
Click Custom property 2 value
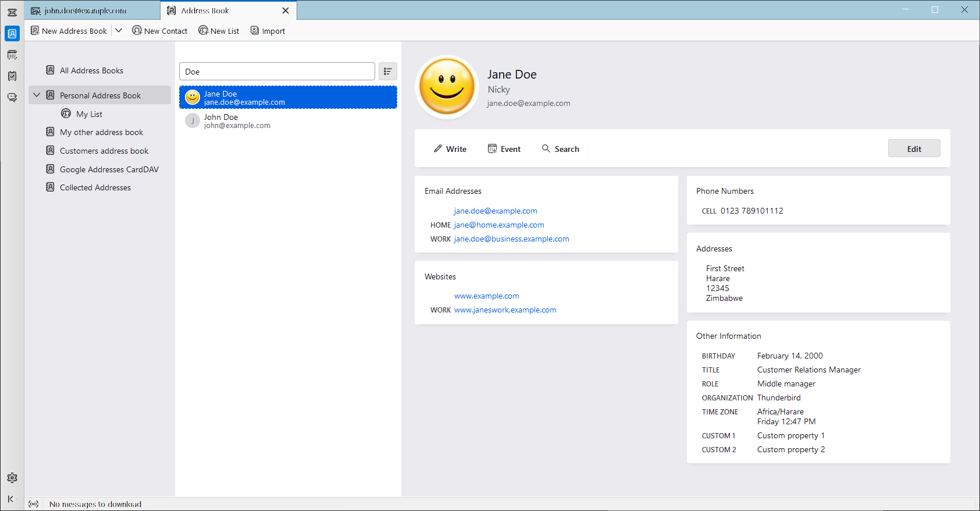coord(791,449)
